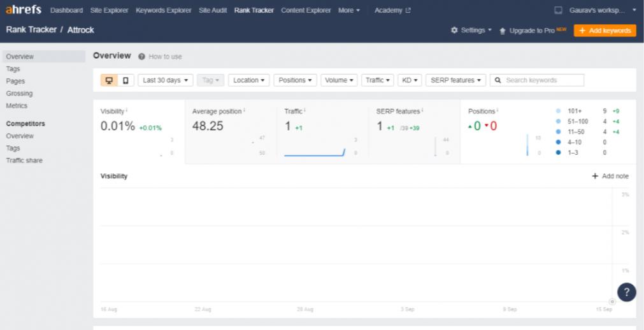Click the Settings gear icon
Viewport: 644px width, 330px height.
[454, 31]
